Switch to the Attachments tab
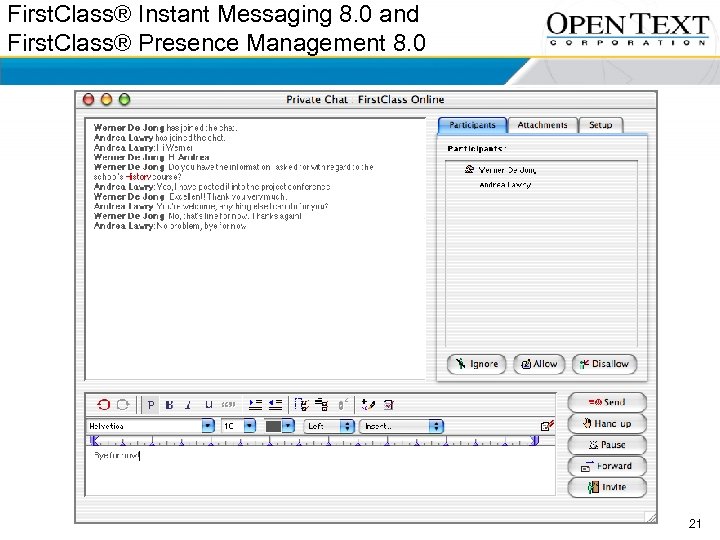 click(x=542, y=125)
